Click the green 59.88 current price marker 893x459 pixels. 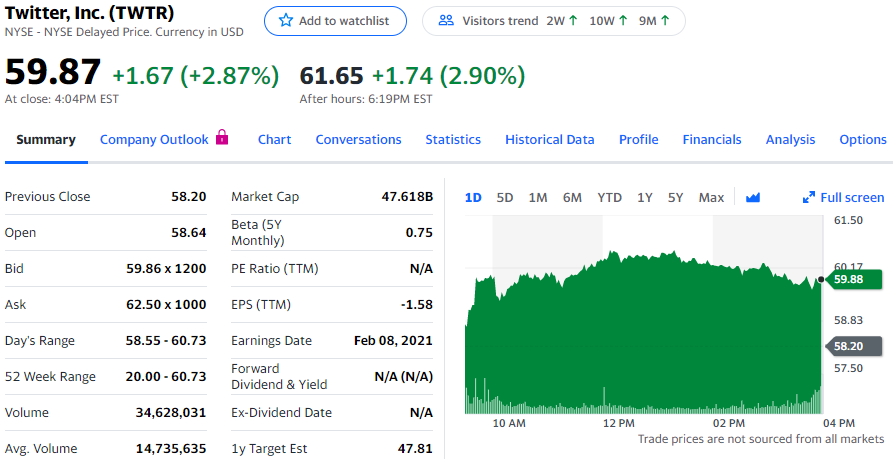[849, 279]
